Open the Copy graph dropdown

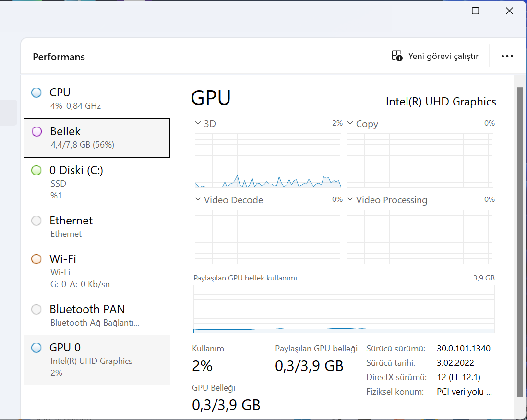[x=350, y=123]
